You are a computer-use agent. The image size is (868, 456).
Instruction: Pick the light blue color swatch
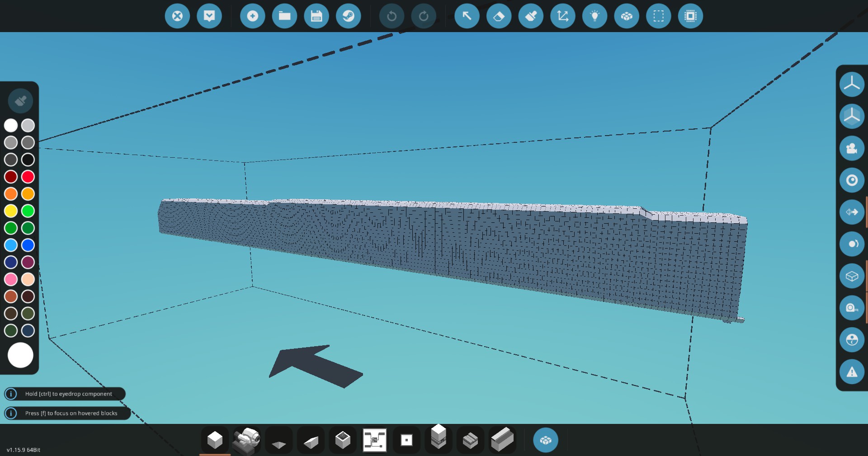(11, 245)
